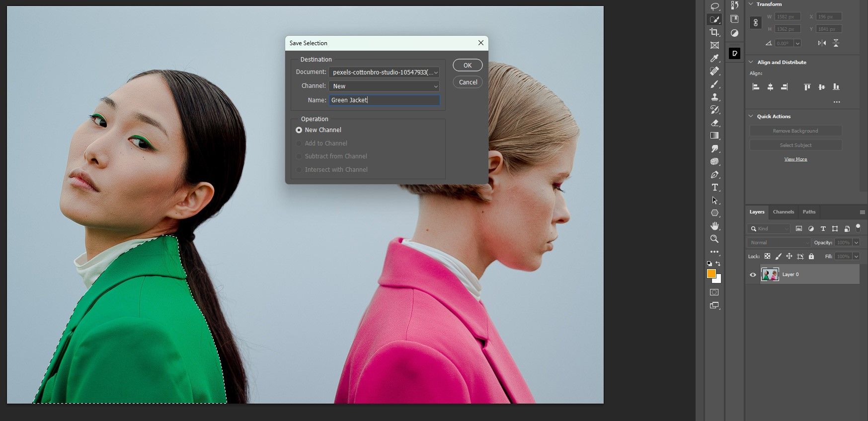
Task: Flip vertical in Transform section
Action: (x=836, y=43)
